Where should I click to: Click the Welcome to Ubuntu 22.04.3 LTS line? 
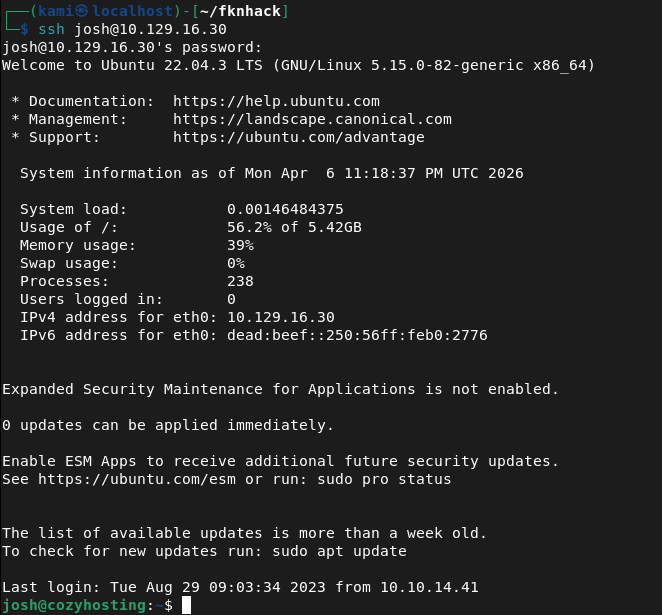298,65
